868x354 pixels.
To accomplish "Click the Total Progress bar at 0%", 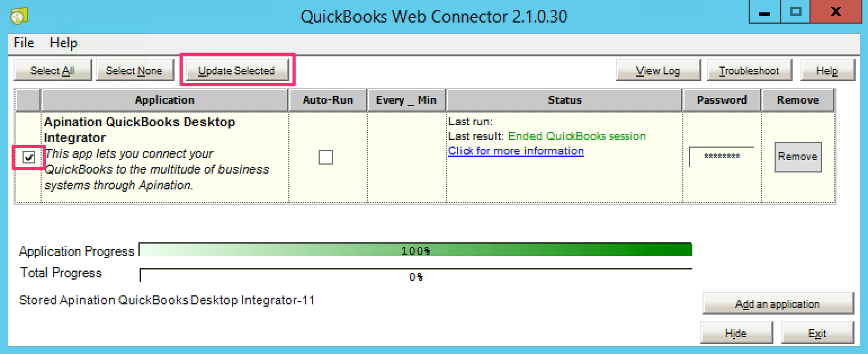I will pos(415,276).
